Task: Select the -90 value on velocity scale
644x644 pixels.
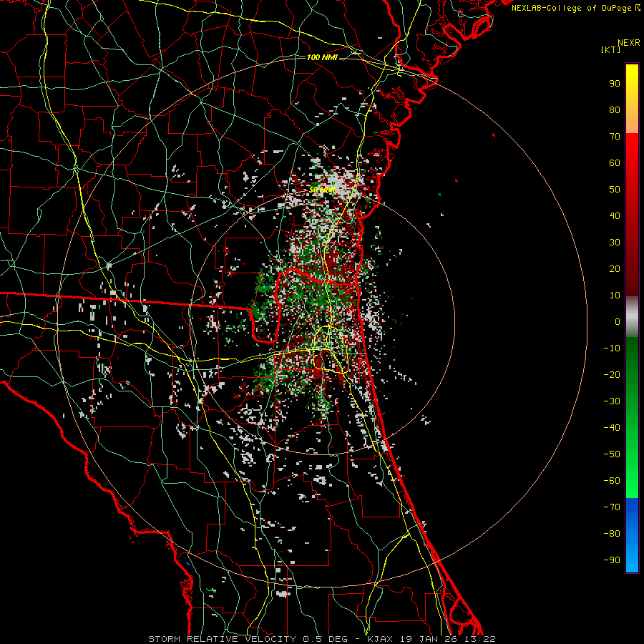Action: point(612,560)
